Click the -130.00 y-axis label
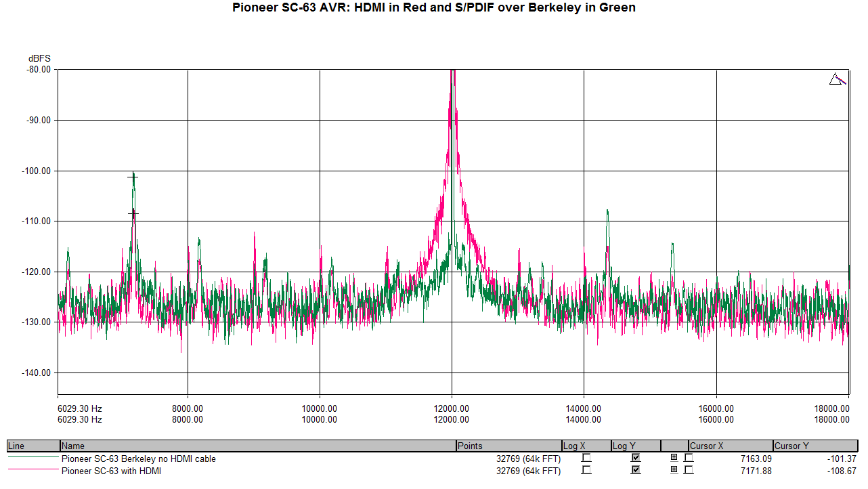Image resolution: width=868 pixels, height=489 pixels. click(37, 322)
